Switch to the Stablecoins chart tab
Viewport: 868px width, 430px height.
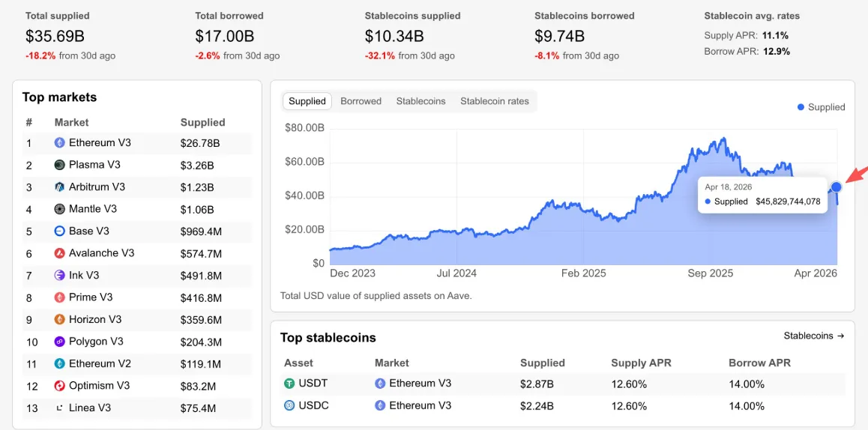click(x=421, y=101)
